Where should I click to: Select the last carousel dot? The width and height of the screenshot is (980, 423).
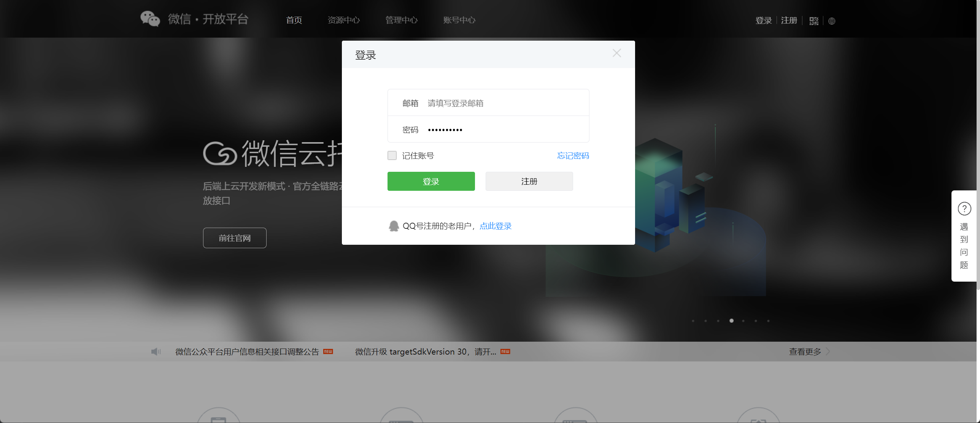[768, 321]
